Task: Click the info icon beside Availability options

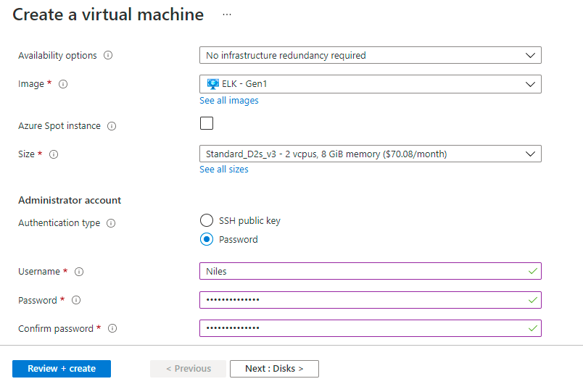Action: 108,56
